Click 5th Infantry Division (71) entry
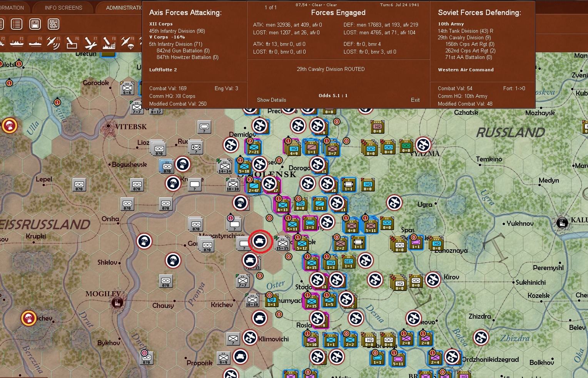This screenshot has height=378, width=588. (175, 44)
